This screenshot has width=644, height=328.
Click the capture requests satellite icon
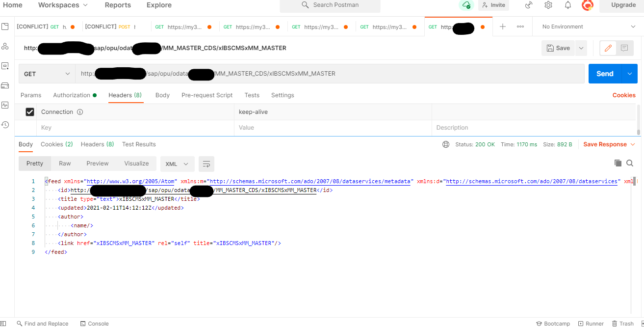point(528,5)
